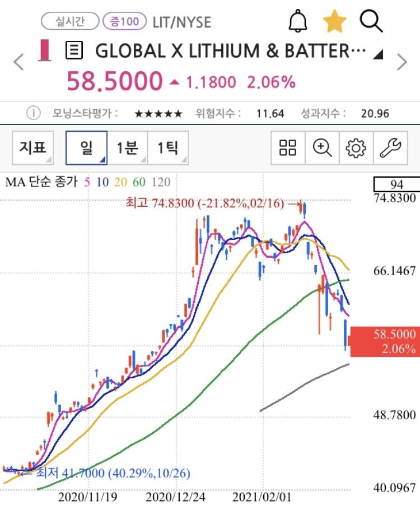Select the 120-day MA legend
This screenshot has height=505, width=420.
pos(161,182)
